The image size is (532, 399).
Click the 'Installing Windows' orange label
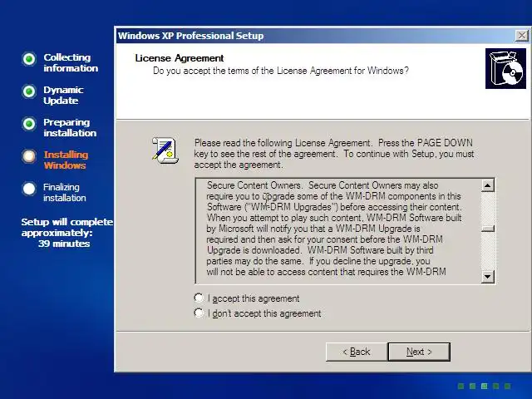click(x=66, y=160)
